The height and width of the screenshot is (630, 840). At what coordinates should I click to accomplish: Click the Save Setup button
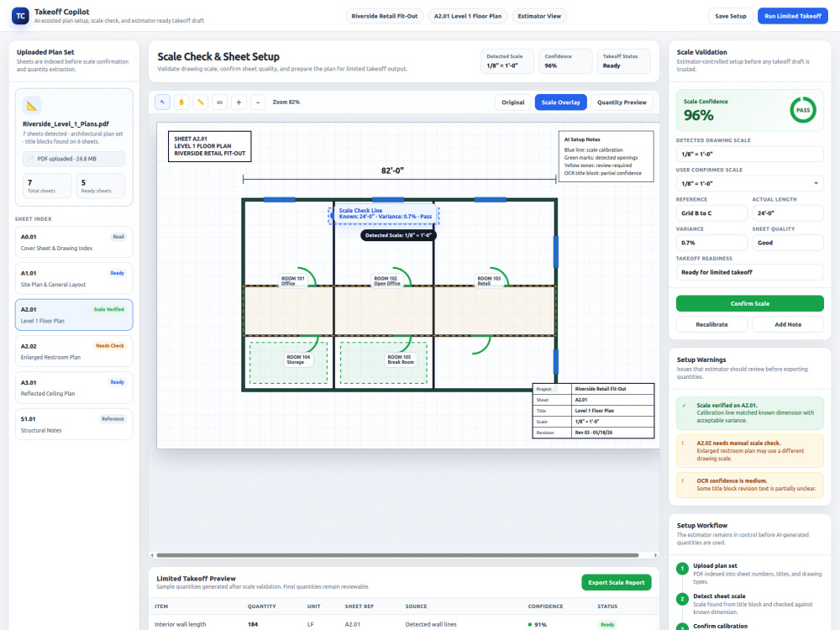pos(731,16)
